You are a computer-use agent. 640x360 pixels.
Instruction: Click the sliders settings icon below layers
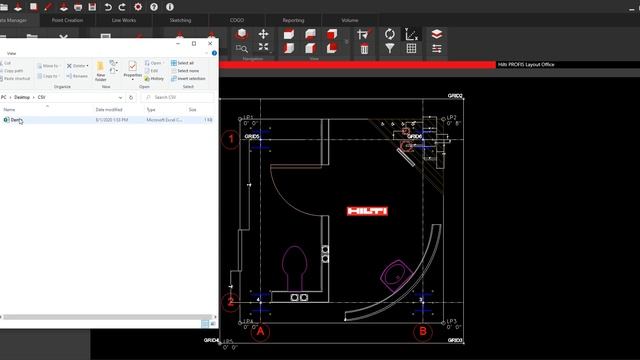coord(437,49)
